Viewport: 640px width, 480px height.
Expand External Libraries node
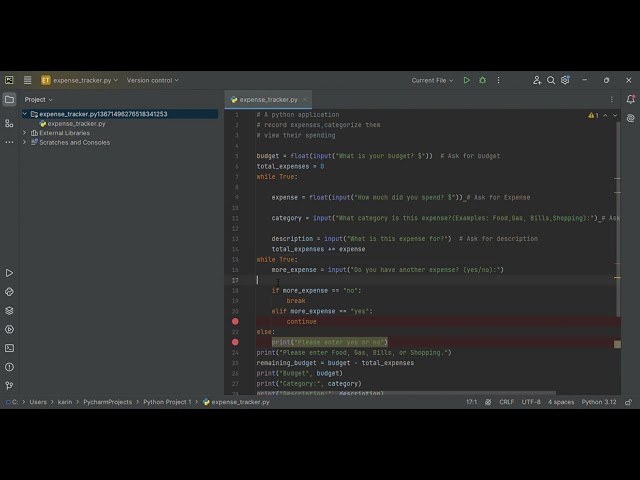25,133
